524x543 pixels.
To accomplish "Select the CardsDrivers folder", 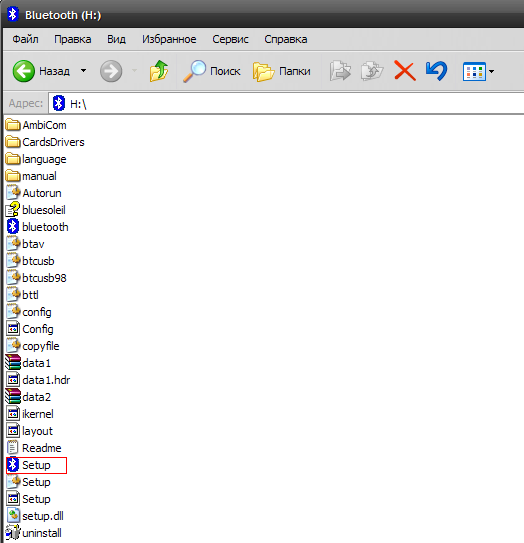I will pos(45,142).
